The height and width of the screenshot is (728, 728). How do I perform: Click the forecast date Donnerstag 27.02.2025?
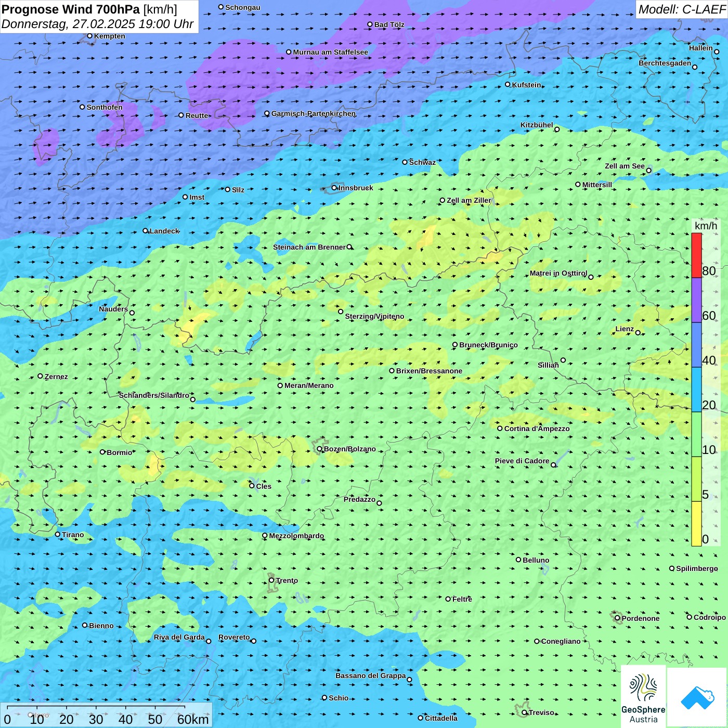(97, 24)
